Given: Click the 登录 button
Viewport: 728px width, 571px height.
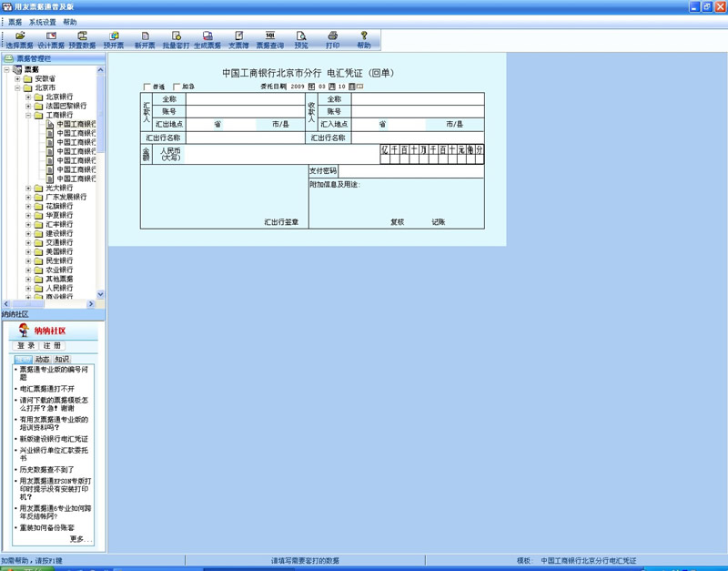Looking at the screenshot, I should point(25,346).
